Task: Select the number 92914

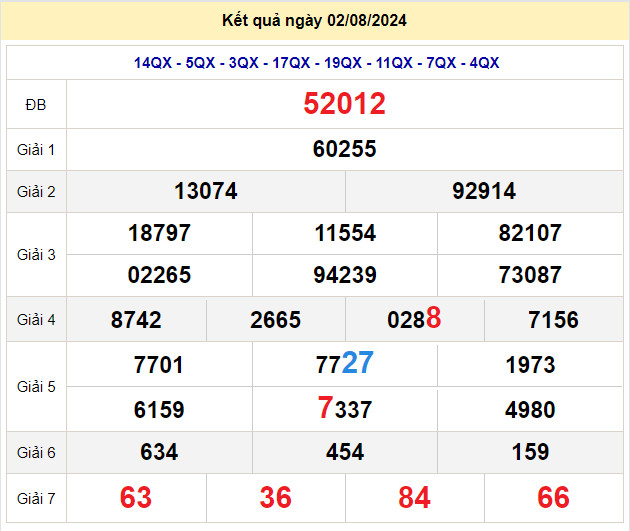Action: [x=484, y=191]
